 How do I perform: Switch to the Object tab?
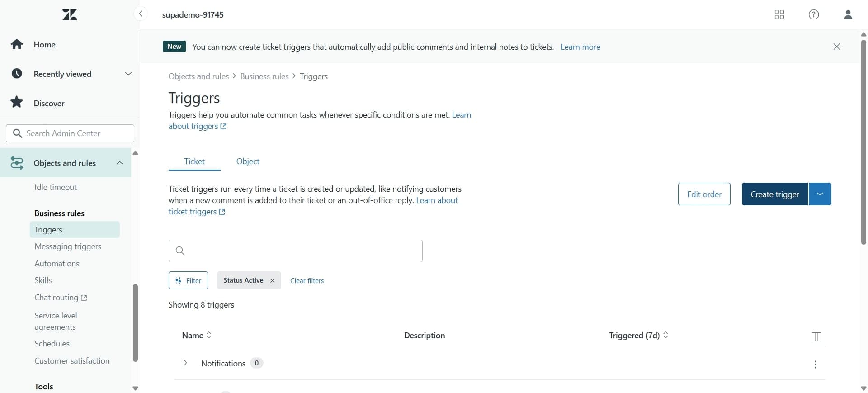coord(248,161)
